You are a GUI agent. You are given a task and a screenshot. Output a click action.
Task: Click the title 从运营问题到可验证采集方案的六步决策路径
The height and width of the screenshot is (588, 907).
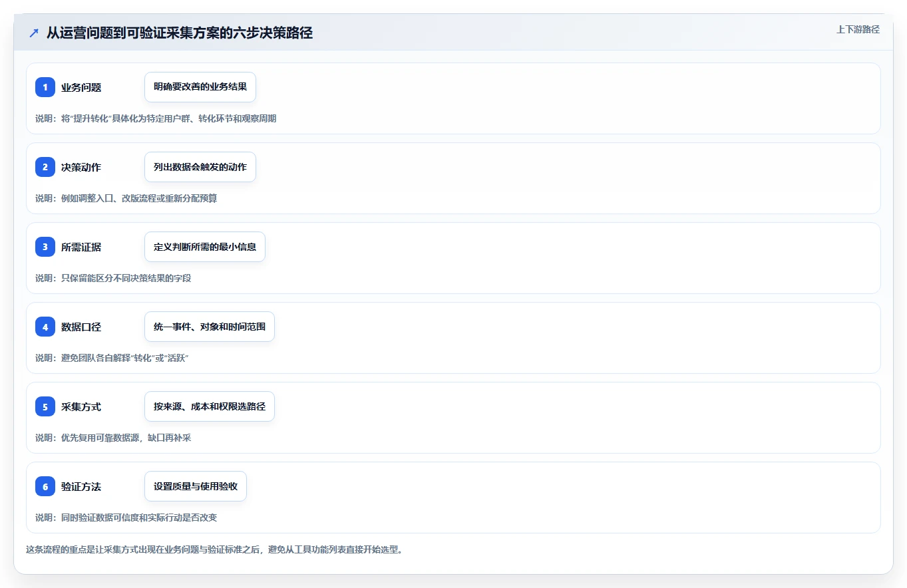[180, 33]
